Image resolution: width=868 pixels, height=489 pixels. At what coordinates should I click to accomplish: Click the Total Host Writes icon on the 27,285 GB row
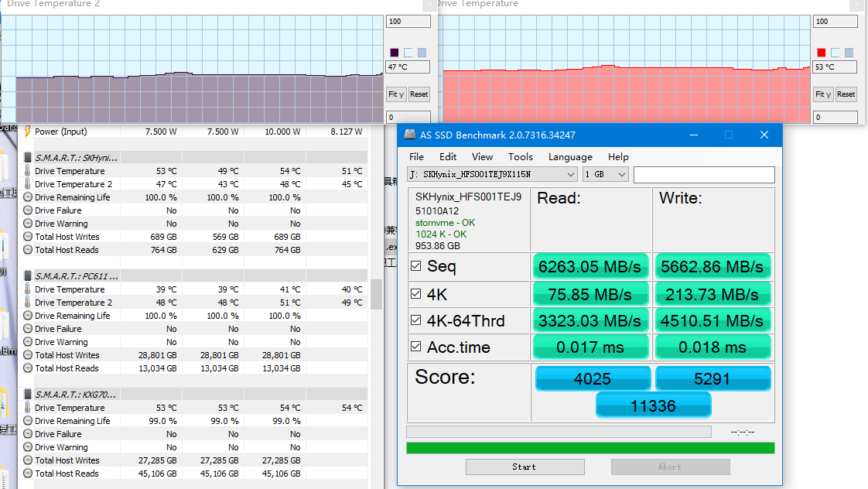28,460
